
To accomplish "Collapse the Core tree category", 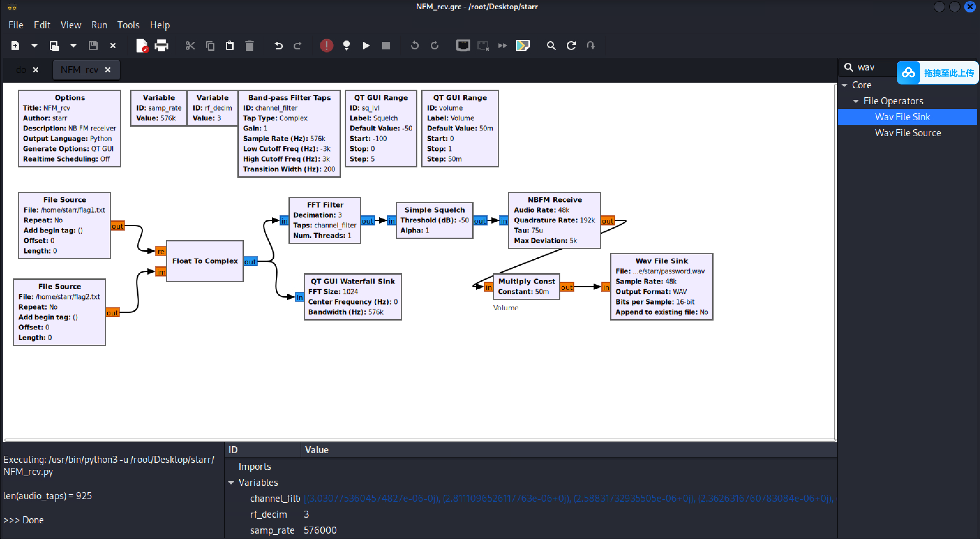I will click(845, 85).
